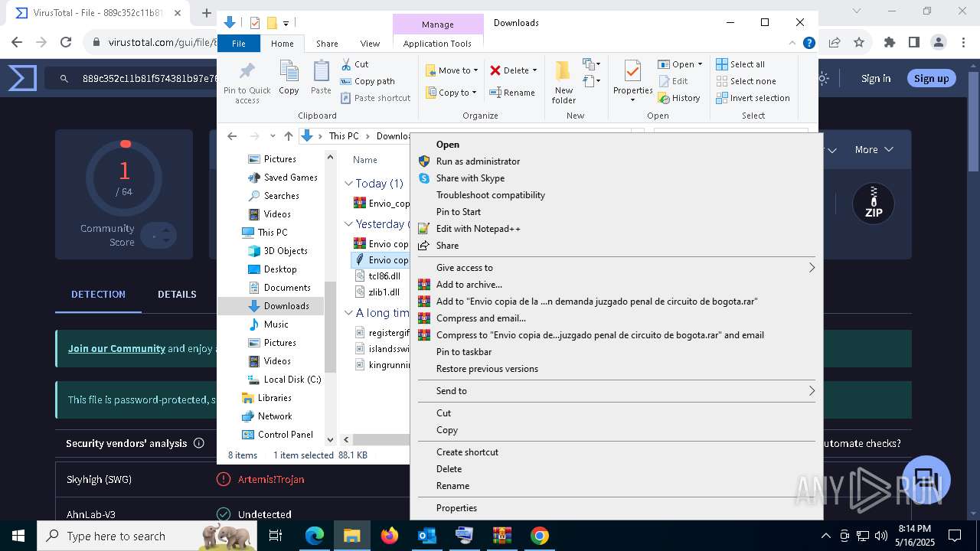The width and height of the screenshot is (980, 551).
Task: Choose Troubleshoot compatibility
Action: click(616, 195)
